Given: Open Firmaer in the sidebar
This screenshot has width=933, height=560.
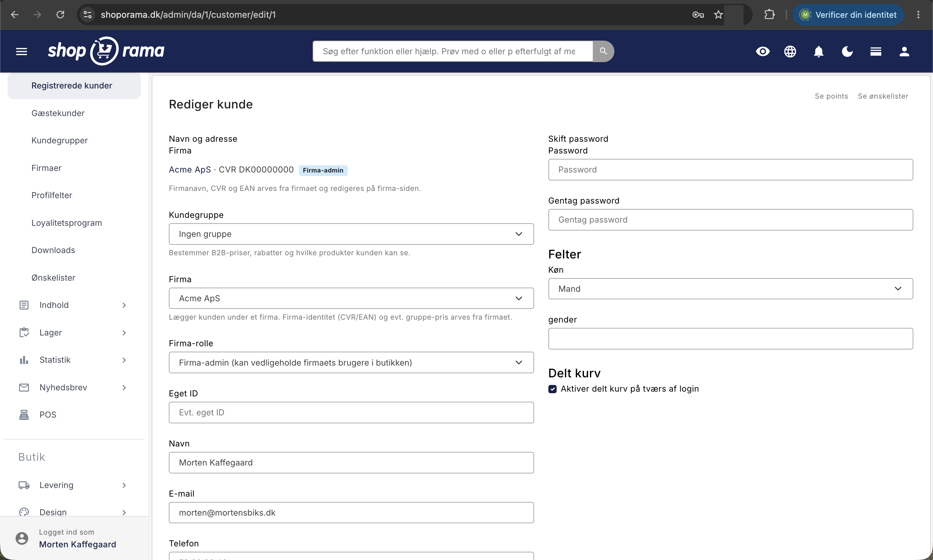Looking at the screenshot, I should tap(46, 168).
